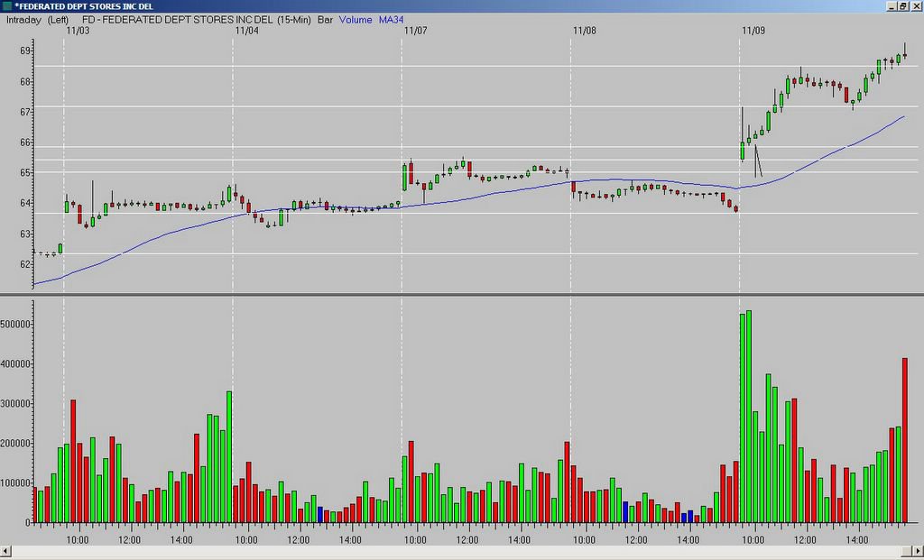924x560 pixels.
Task: Click the 0 volume axis label
Action: 27,523
